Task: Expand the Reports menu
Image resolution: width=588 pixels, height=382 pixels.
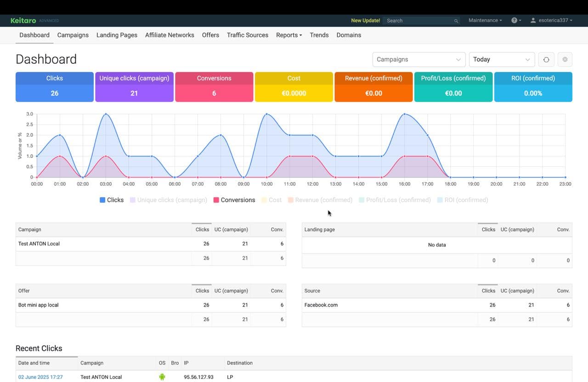Action: 289,35
